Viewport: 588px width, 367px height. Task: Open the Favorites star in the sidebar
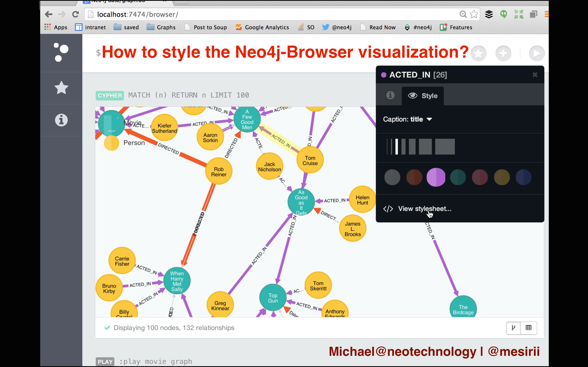(x=61, y=88)
